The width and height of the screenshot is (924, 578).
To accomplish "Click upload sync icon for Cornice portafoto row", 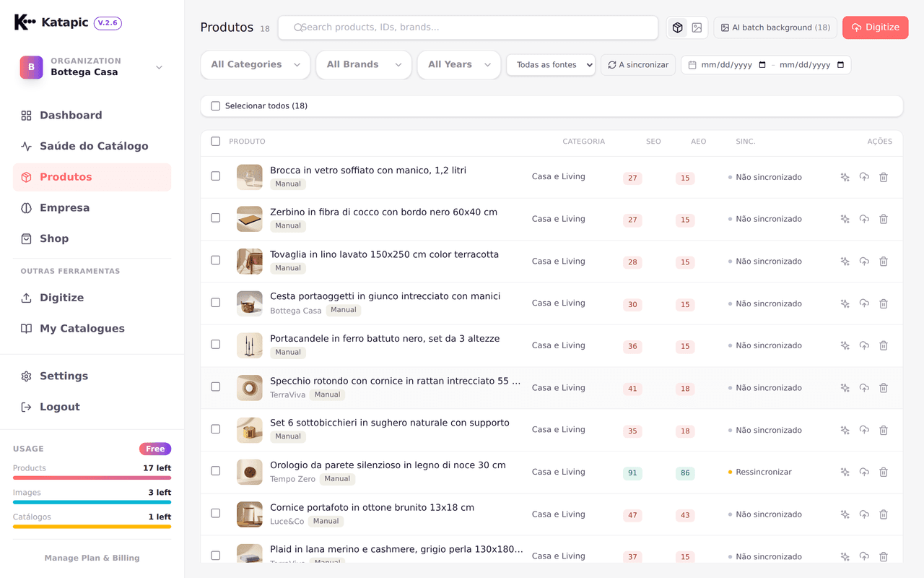I will click(x=864, y=514).
